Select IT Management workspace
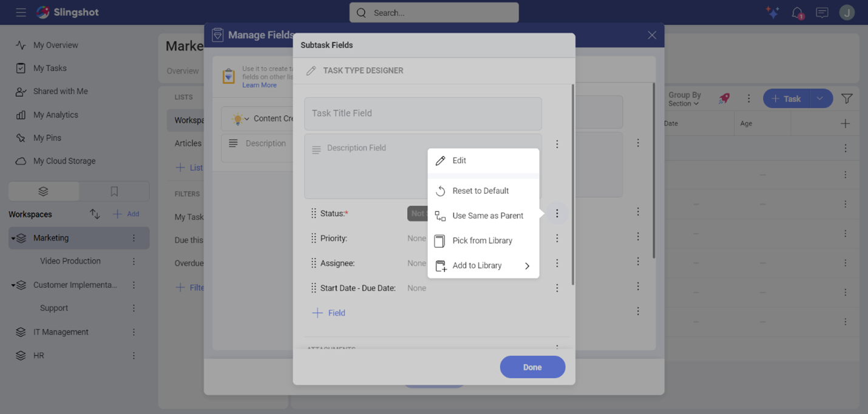Viewport: 868px width, 414px height. 61,332
